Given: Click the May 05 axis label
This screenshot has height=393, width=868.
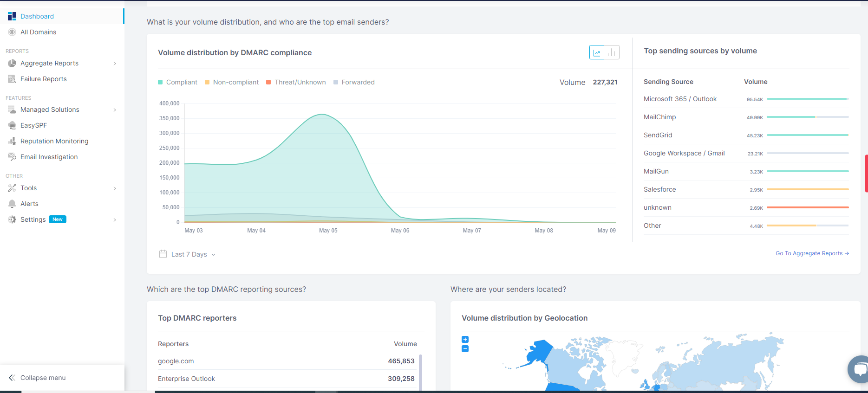Looking at the screenshot, I should (x=328, y=231).
